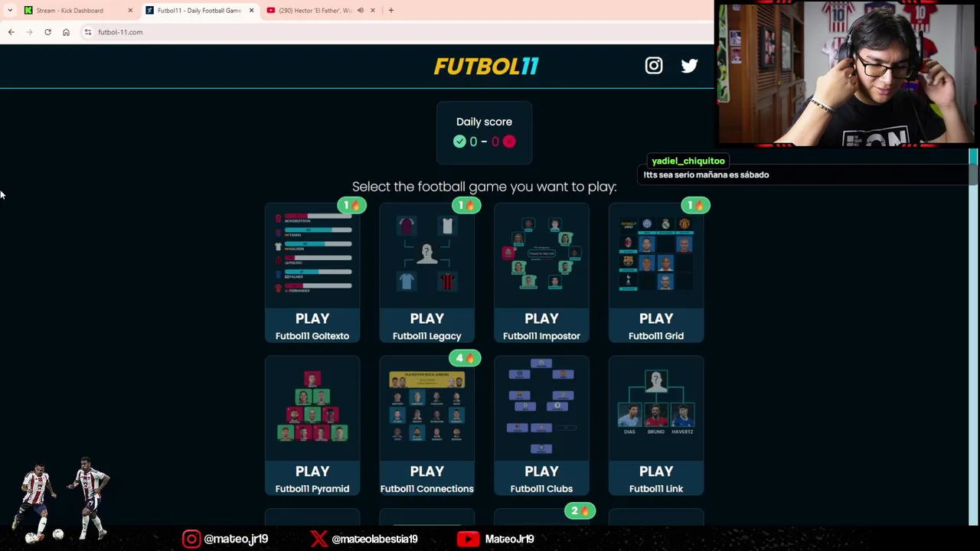Click 'Select the football game you want to play:'
This screenshot has height=551, width=980.
click(484, 187)
